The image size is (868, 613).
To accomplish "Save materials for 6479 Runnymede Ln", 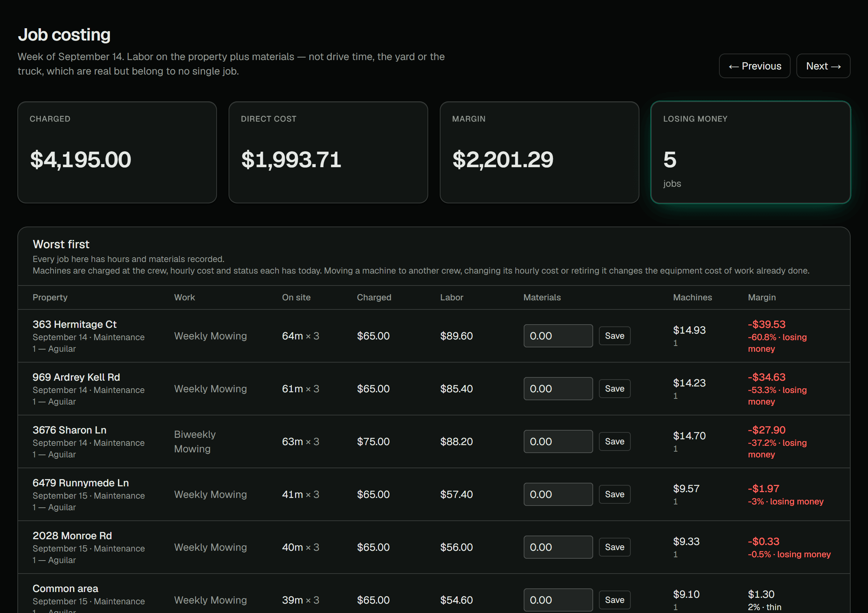I will pos(614,494).
